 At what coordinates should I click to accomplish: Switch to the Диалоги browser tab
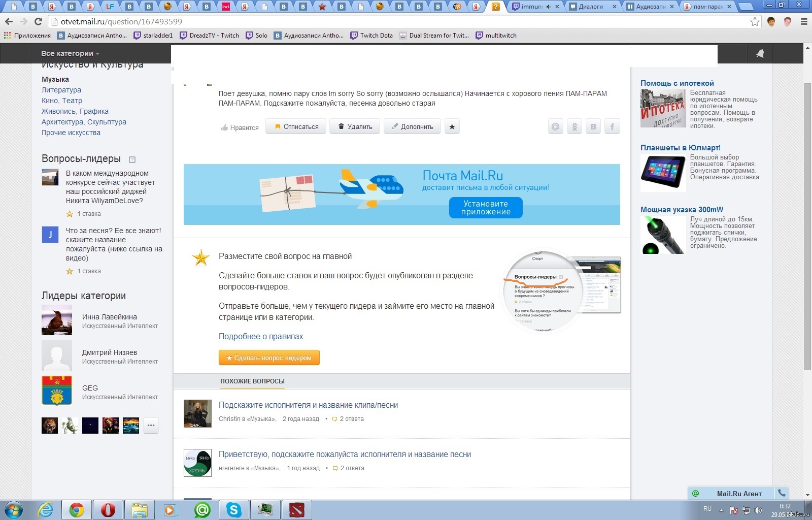[x=591, y=7]
